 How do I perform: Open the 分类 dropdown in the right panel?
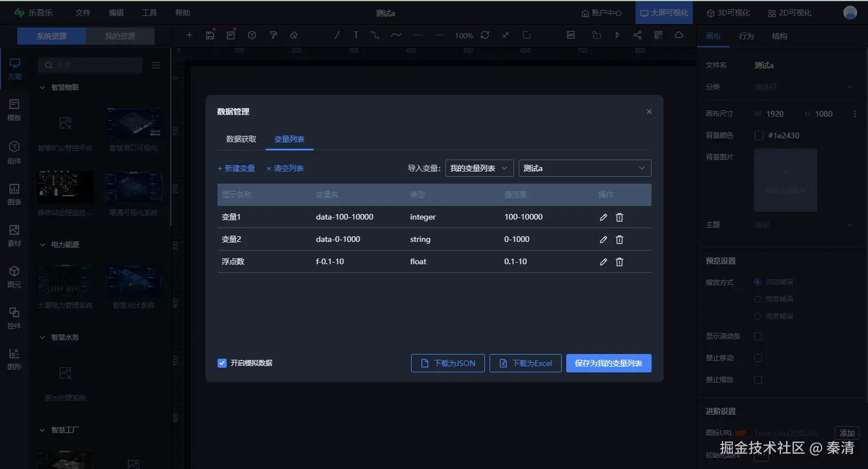coord(804,87)
